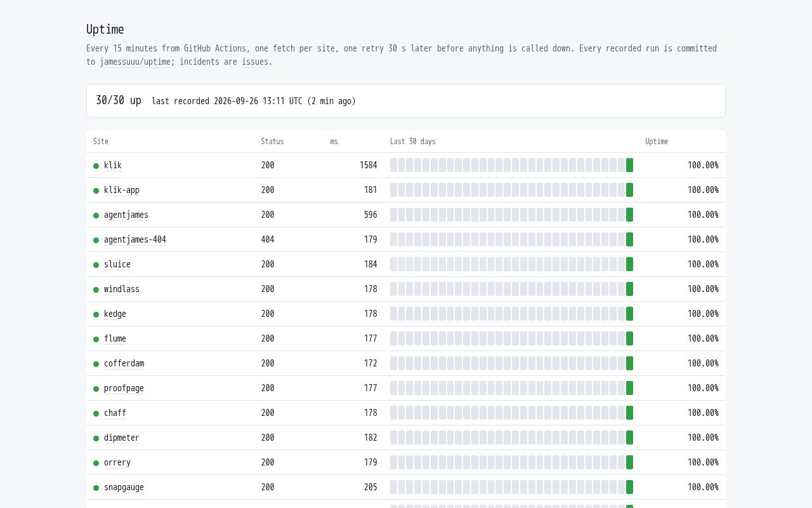Click the ms column header
This screenshot has width=812, height=508.
point(334,142)
